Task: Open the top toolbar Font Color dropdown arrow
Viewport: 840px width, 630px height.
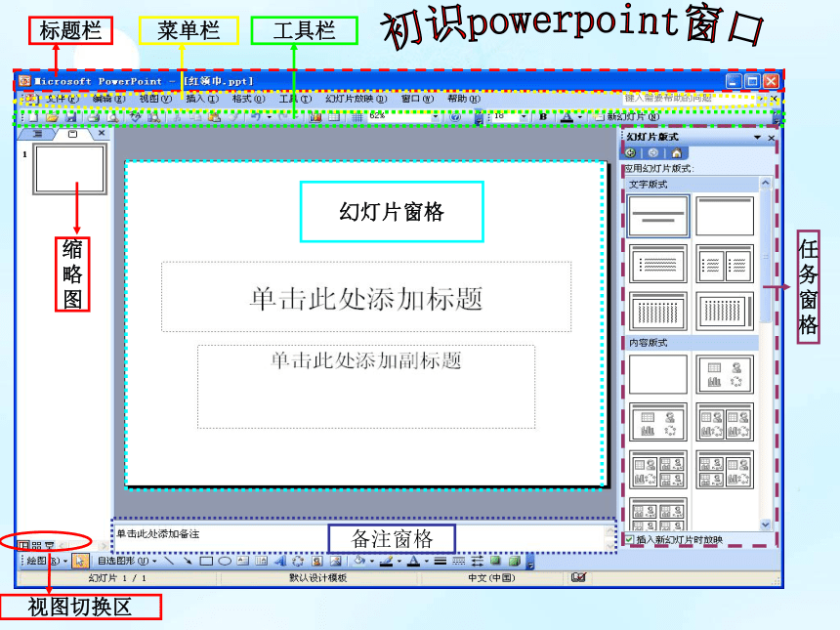Action: click(x=579, y=117)
